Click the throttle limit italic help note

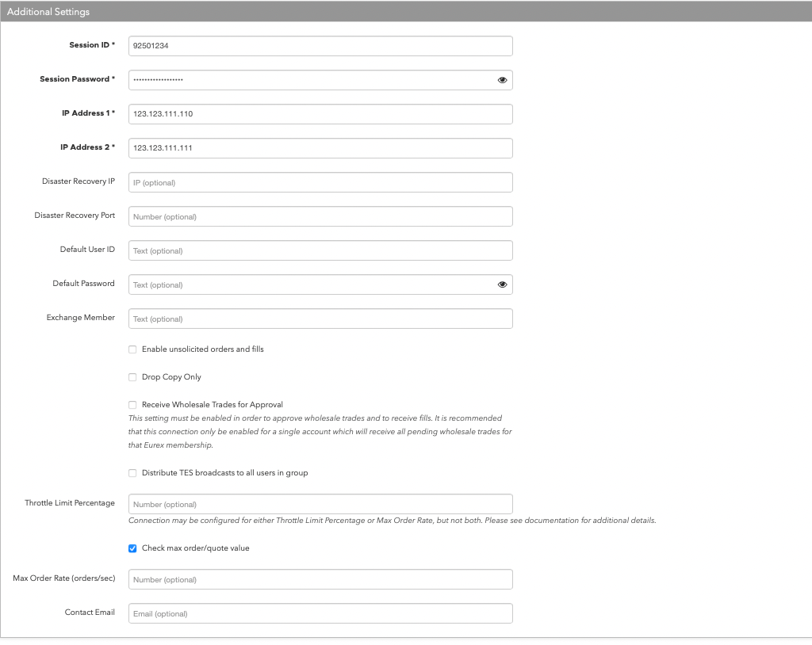tap(392, 521)
